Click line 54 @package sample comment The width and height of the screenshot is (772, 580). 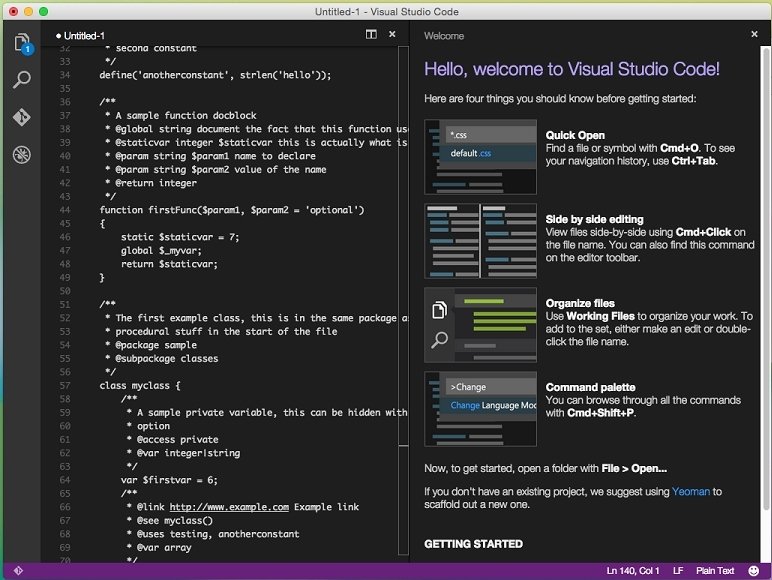(x=152, y=345)
